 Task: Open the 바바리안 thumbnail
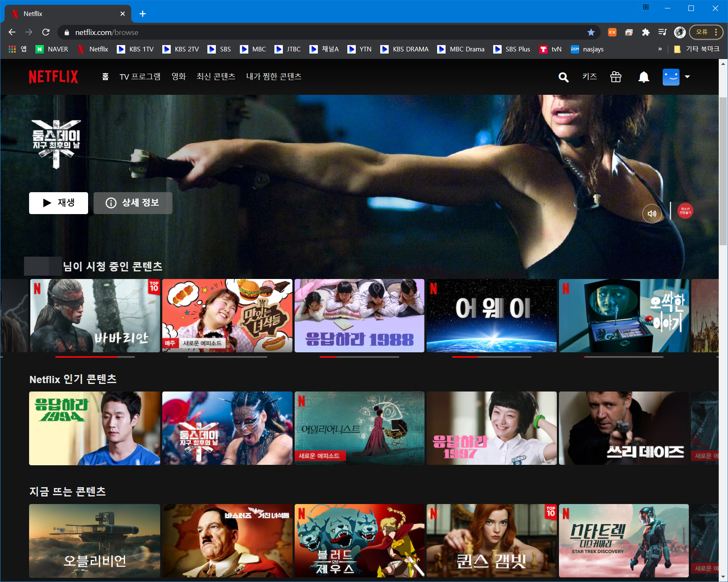(95, 315)
